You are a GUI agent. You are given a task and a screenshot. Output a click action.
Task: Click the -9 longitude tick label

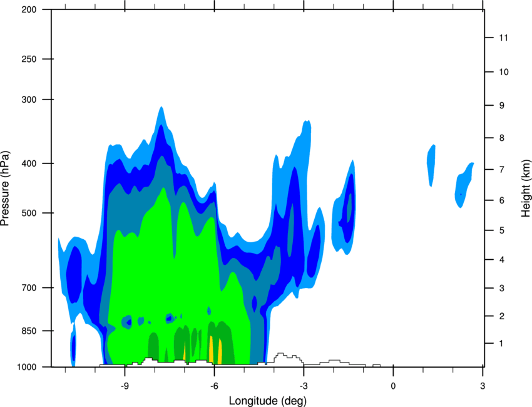(125, 386)
